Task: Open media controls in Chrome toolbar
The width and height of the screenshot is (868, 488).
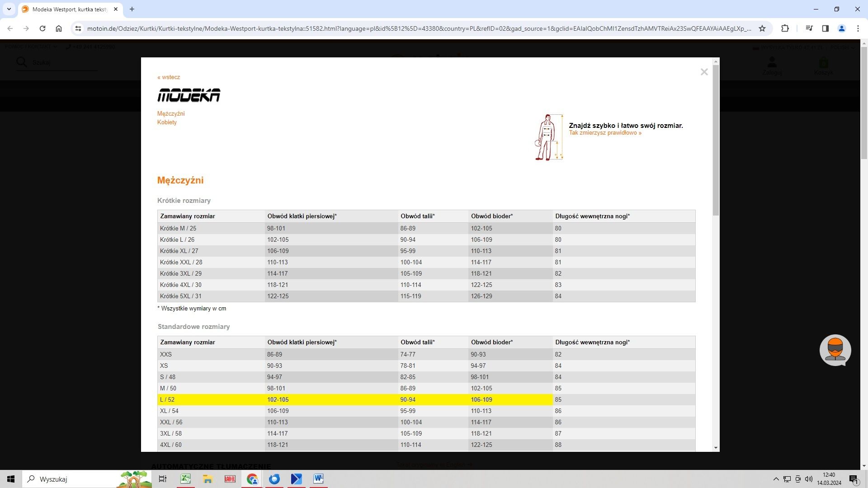Action: (x=809, y=28)
